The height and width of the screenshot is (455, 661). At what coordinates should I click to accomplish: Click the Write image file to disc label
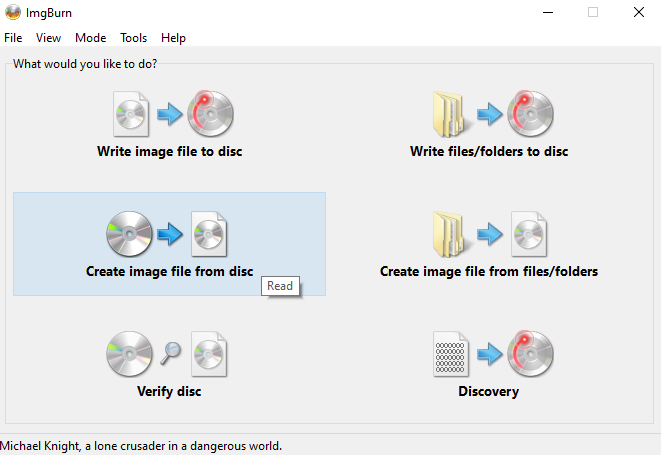point(169,151)
